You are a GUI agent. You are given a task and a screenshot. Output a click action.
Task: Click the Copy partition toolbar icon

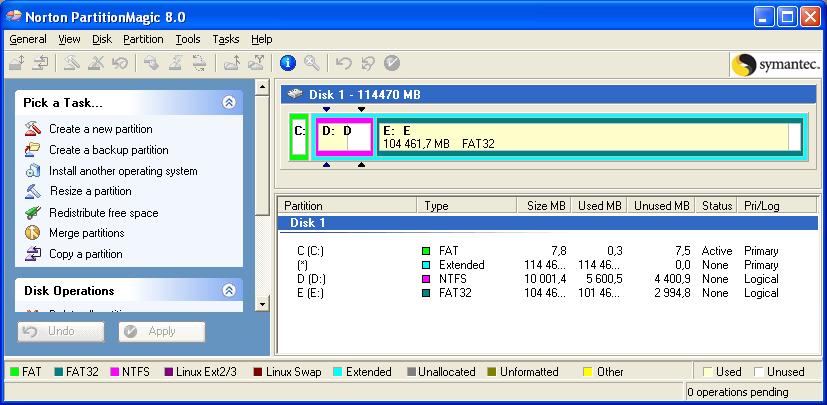40,63
